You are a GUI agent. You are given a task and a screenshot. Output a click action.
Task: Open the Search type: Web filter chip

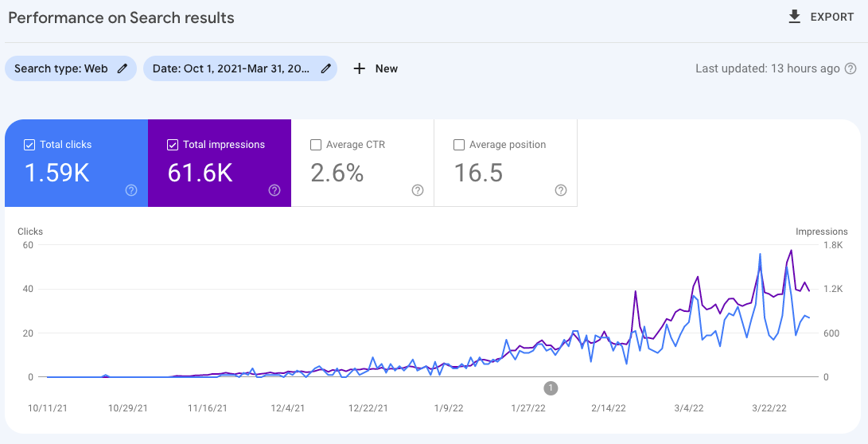[71, 68]
